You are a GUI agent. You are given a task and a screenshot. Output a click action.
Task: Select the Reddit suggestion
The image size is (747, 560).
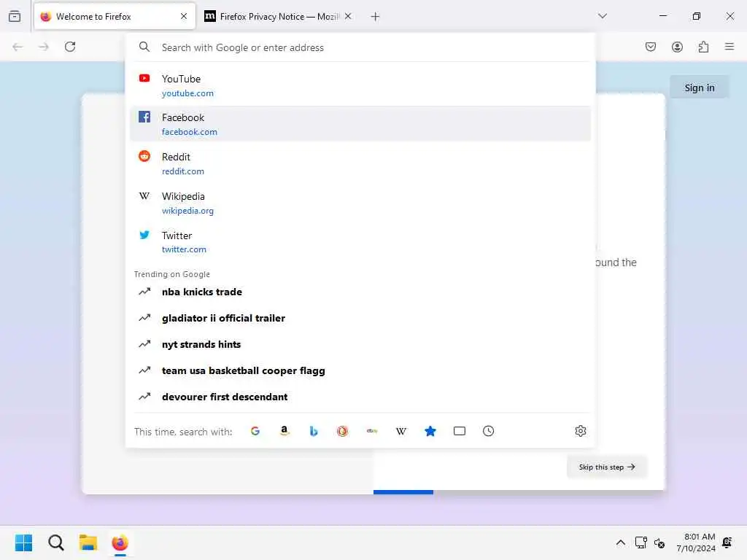[x=360, y=163]
